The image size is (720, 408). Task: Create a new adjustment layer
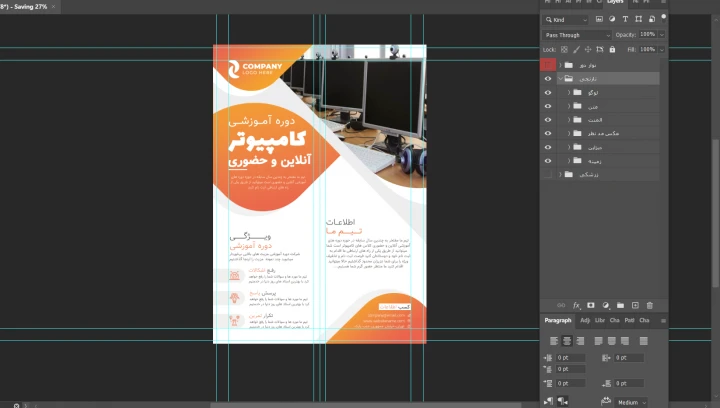click(605, 305)
